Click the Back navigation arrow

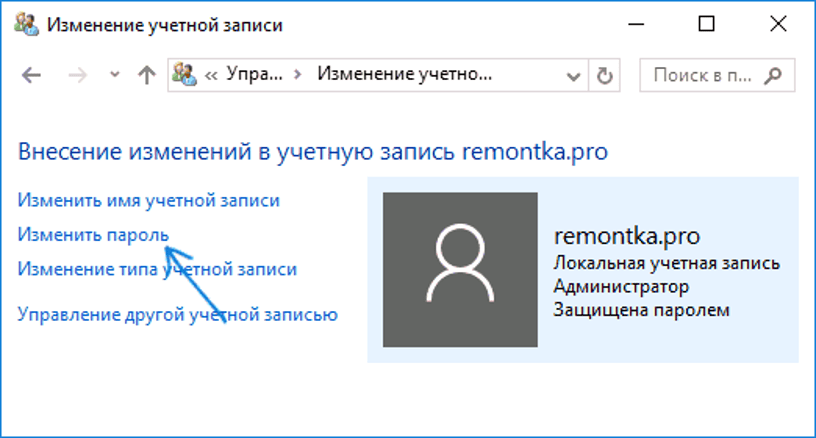click(31, 76)
